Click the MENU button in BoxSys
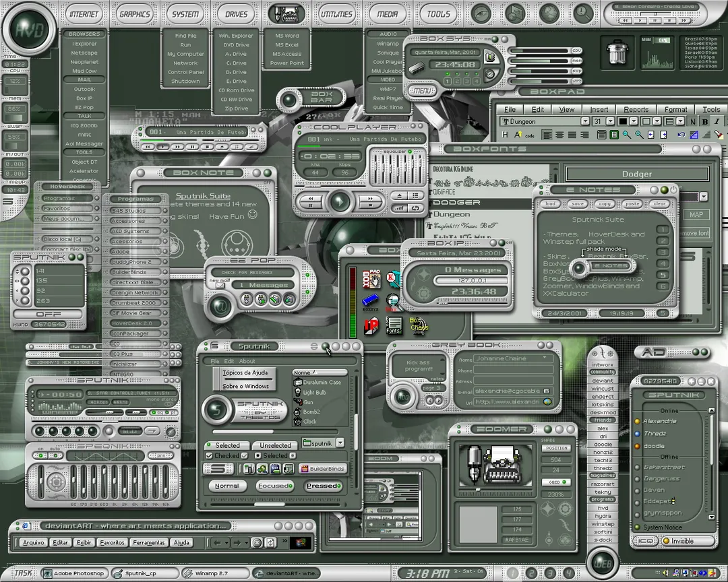The width and height of the screenshot is (728, 582). pos(422,91)
